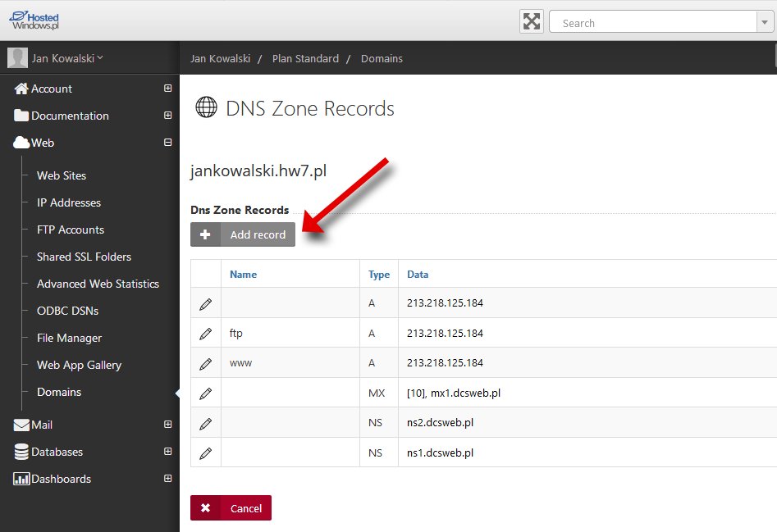
Task: Open Web Sites in sidebar
Action: pyautogui.click(x=62, y=175)
